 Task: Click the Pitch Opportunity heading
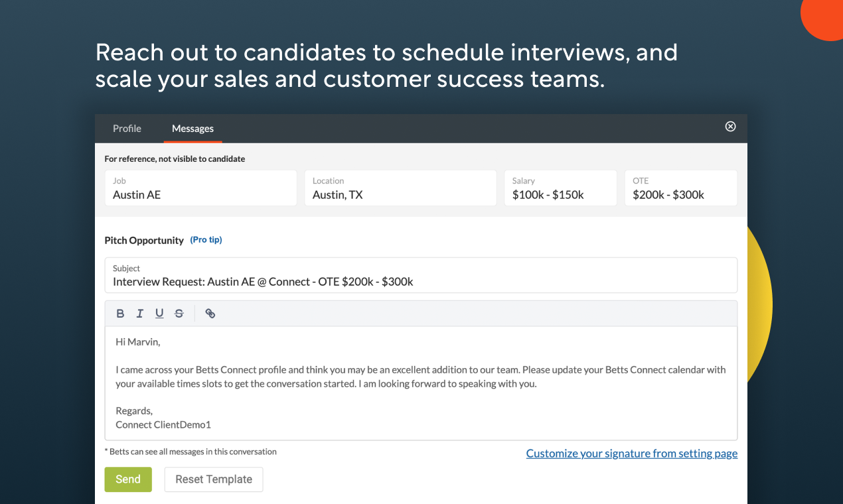[144, 241]
